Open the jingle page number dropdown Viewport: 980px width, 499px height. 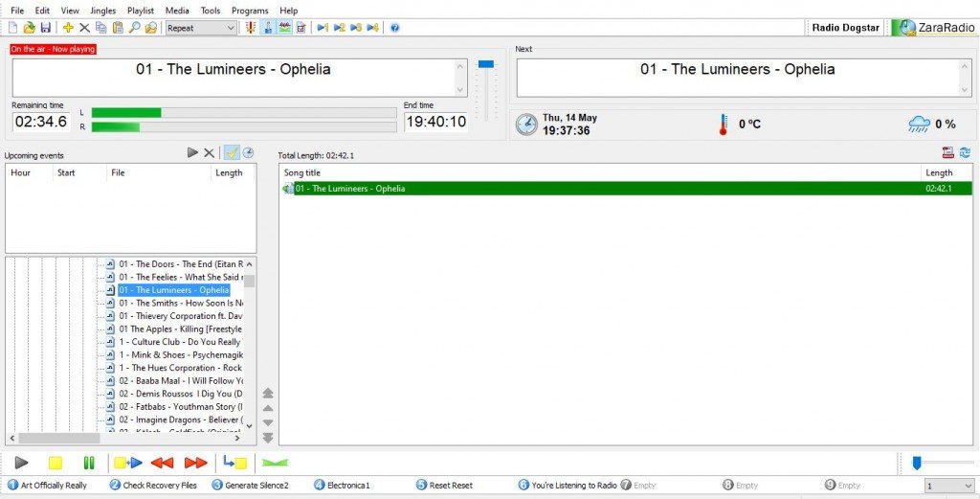948,486
